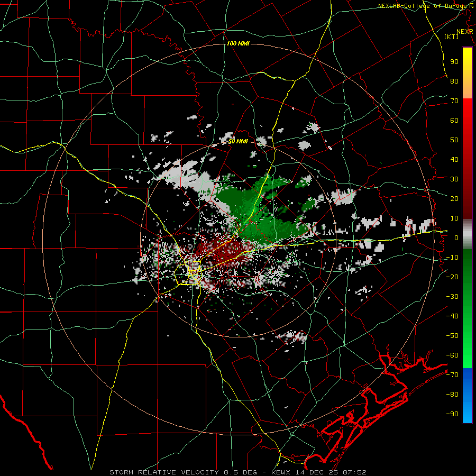476x476 pixels.
Task: Click the -60 value on velocity scale
Action: point(452,355)
